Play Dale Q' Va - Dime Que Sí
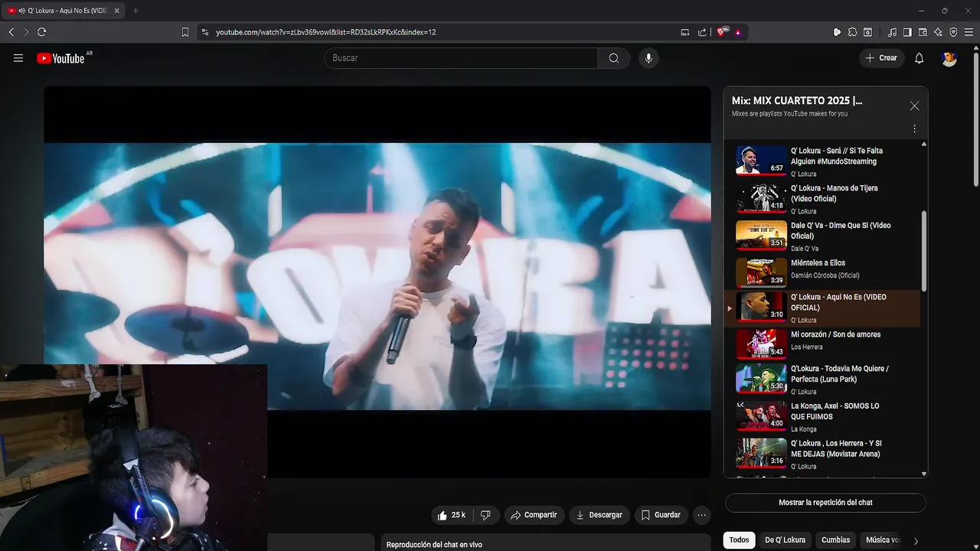The image size is (980, 551). [822, 235]
